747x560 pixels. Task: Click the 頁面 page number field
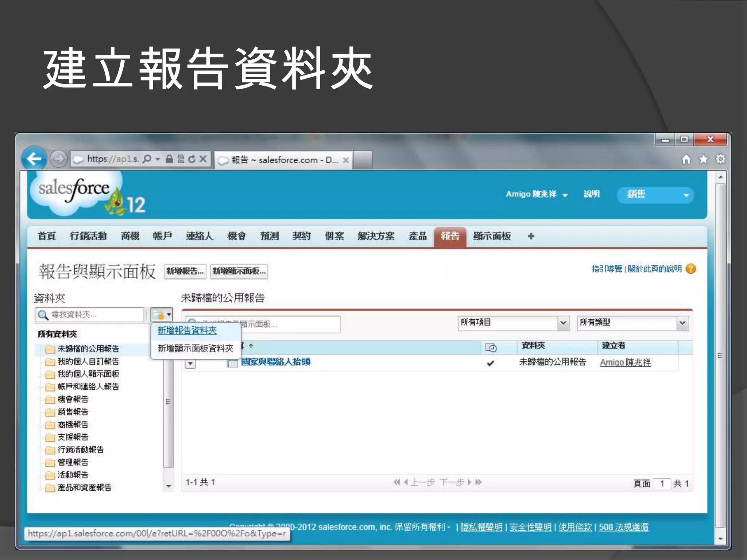click(x=662, y=484)
